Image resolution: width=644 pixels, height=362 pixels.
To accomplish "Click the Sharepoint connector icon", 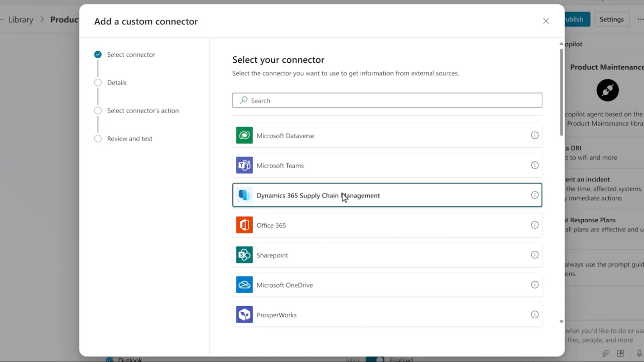I will [244, 255].
